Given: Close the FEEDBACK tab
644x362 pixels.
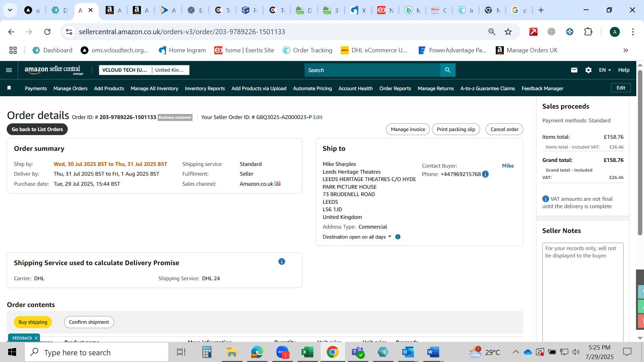Looking at the screenshot, I should [36, 338].
